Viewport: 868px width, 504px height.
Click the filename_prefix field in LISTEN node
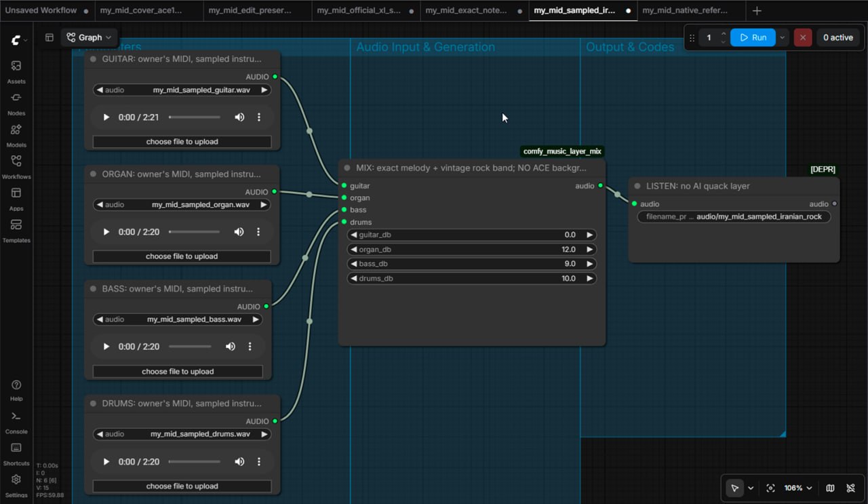(734, 217)
